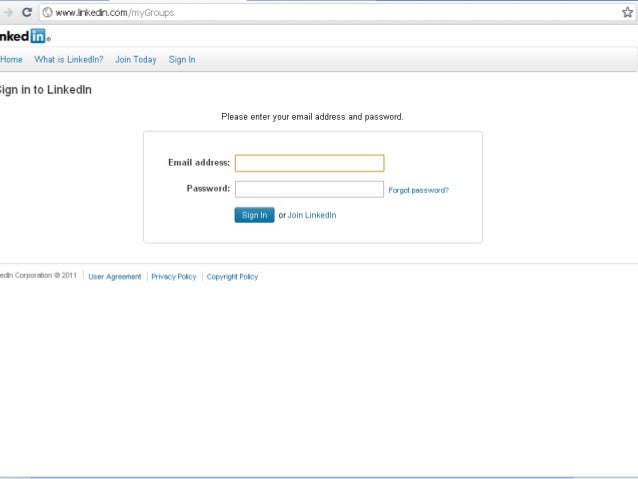Open the Privacy Policy link
The image size is (638, 479).
pos(174,277)
